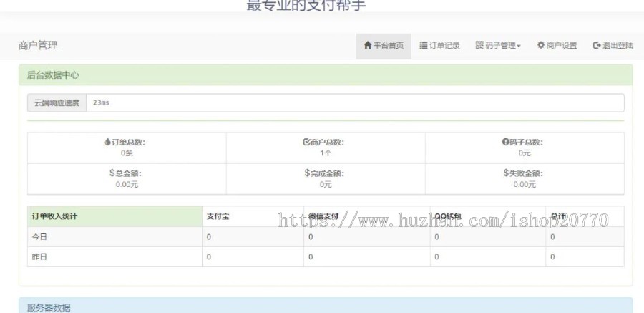Click the checkbox icon beside 商户总数
Screen dimensions: 644x313
point(306,142)
